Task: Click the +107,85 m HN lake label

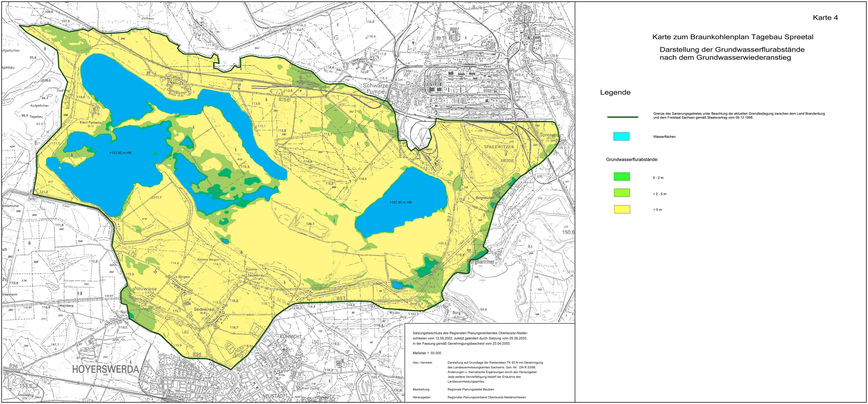Action: click(400, 202)
